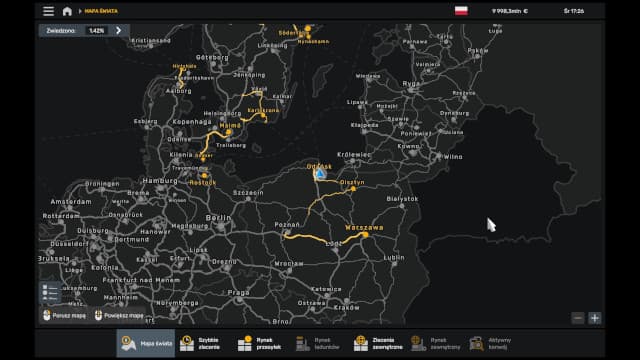Viewport: 640px width, 360px height.
Task: Click the Przesuń mapę hint
Action: click(64, 316)
